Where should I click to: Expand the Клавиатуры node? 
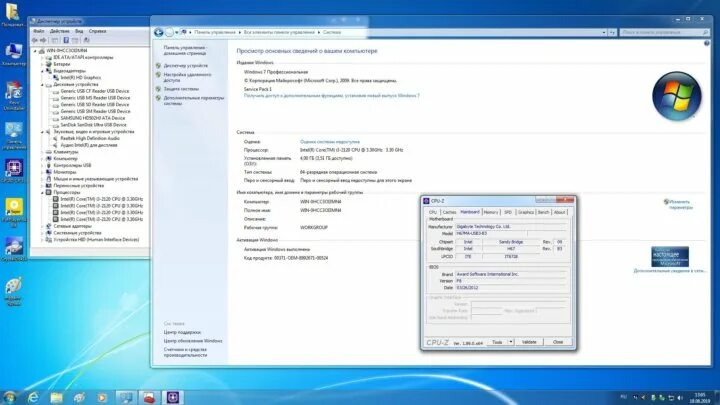[42, 152]
